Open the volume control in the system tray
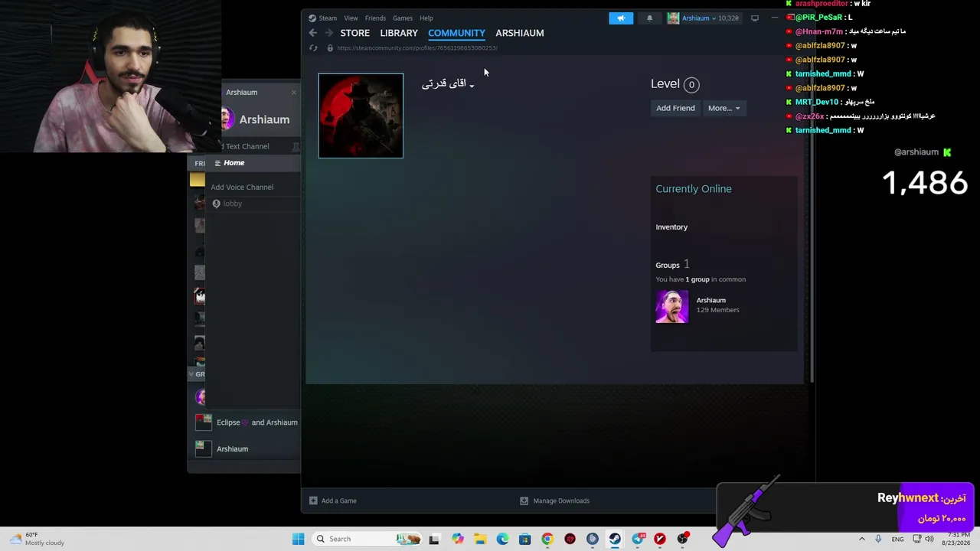980x551 pixels. tap(929, 539)
